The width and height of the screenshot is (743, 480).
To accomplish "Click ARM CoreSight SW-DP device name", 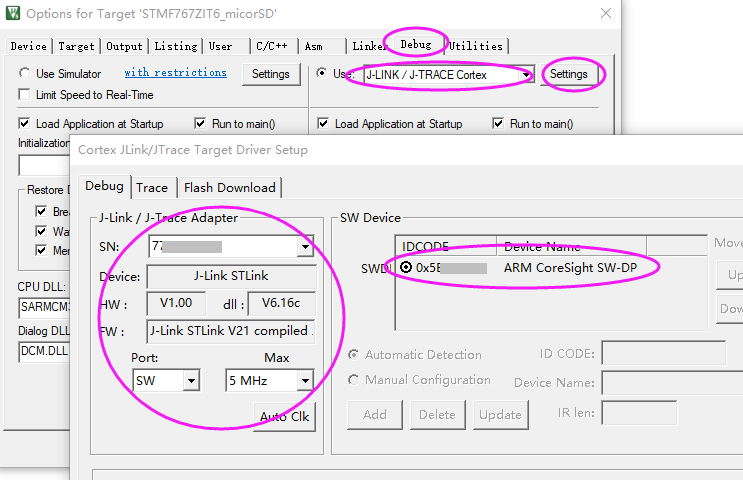I will (x=571, y=268).
